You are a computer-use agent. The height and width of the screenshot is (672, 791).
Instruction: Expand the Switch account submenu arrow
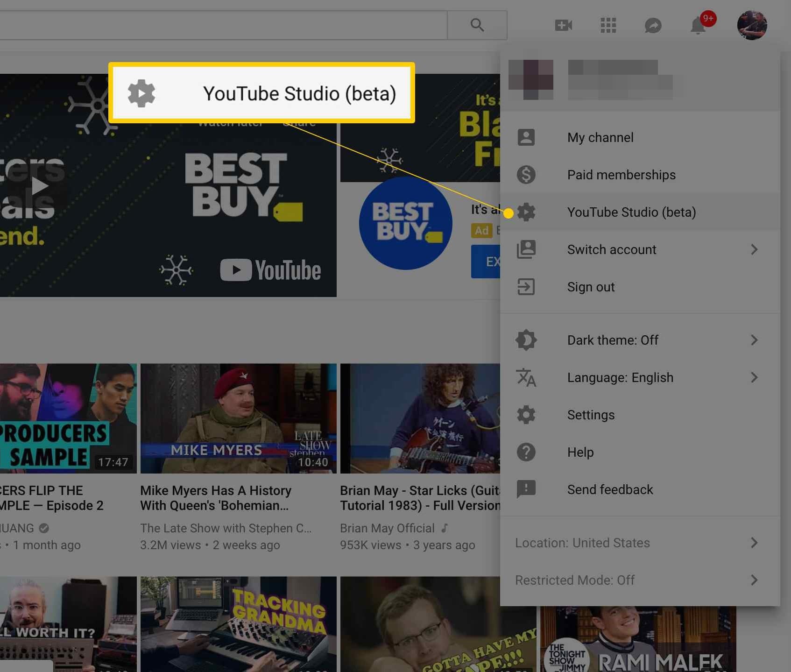(754, 249)
